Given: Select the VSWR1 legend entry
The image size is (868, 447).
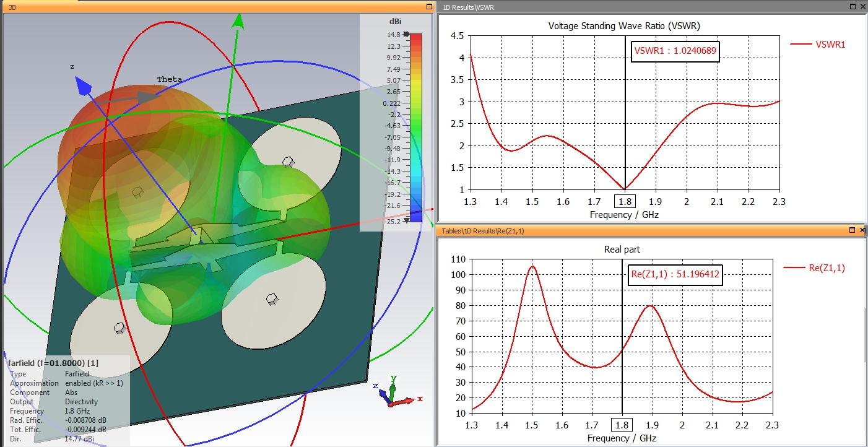Looking at the screenshot, I should point(818,45).
